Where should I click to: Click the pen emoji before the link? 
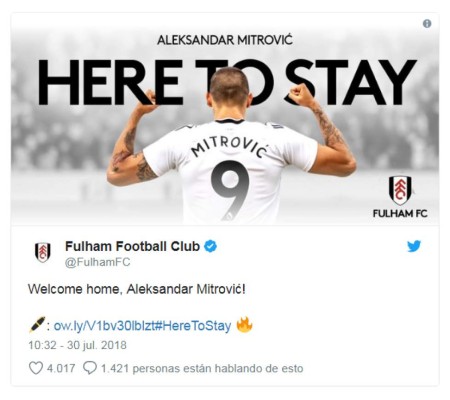tap(37, 325)
